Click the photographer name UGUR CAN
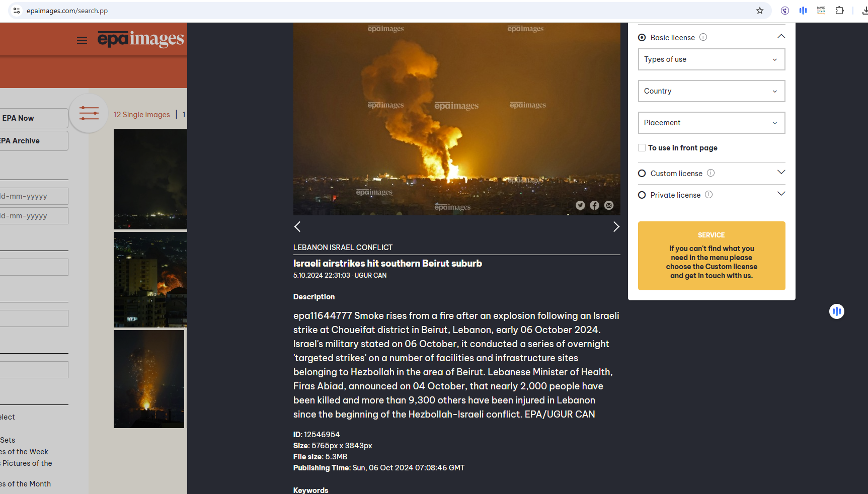Viewport: 868px width, 494px height. pyautogui.click(x=370, y=275)
